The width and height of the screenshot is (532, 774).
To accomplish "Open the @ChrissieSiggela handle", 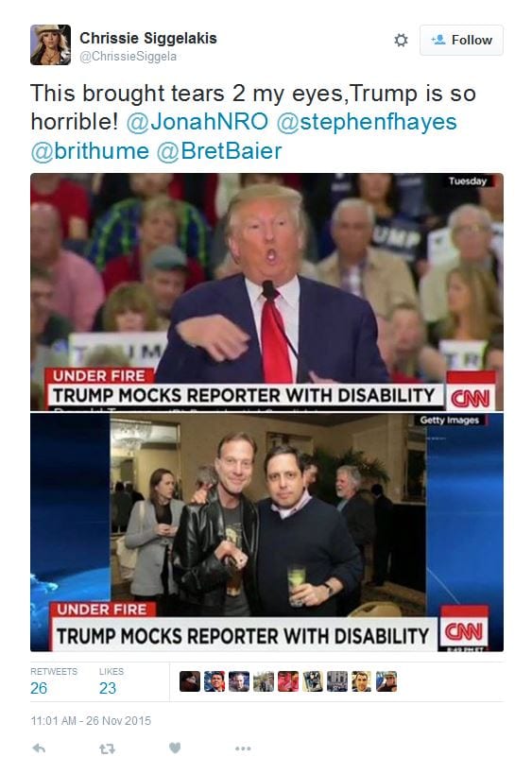I will [128, 57].
